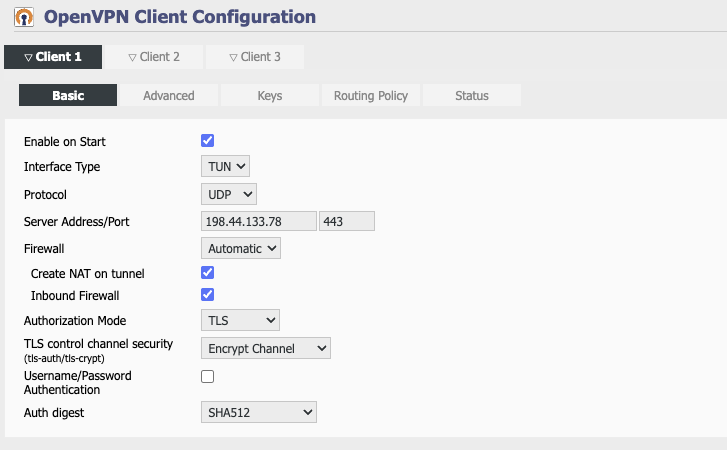Open the Auth digest SHA512 dropdown
The height and width of the screenshot is (450, 727).
pos(259,412)
